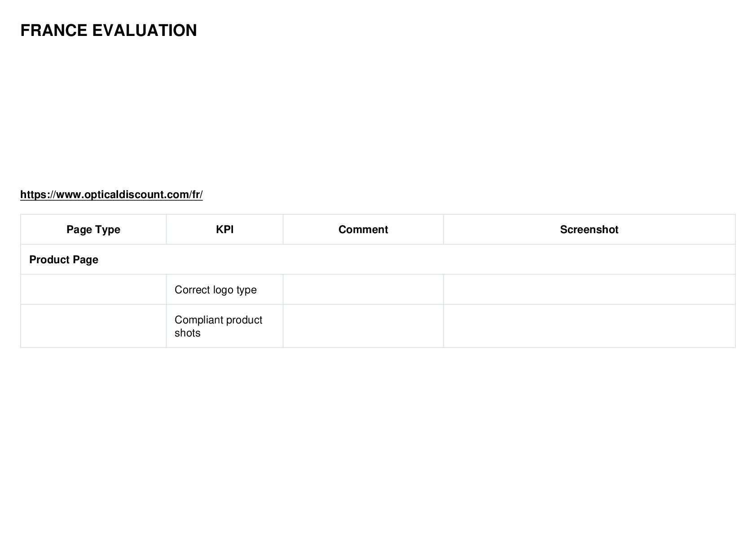756x535 pixels.
Task: Click the word EVALUATION in the title
Action: [145, 31]
